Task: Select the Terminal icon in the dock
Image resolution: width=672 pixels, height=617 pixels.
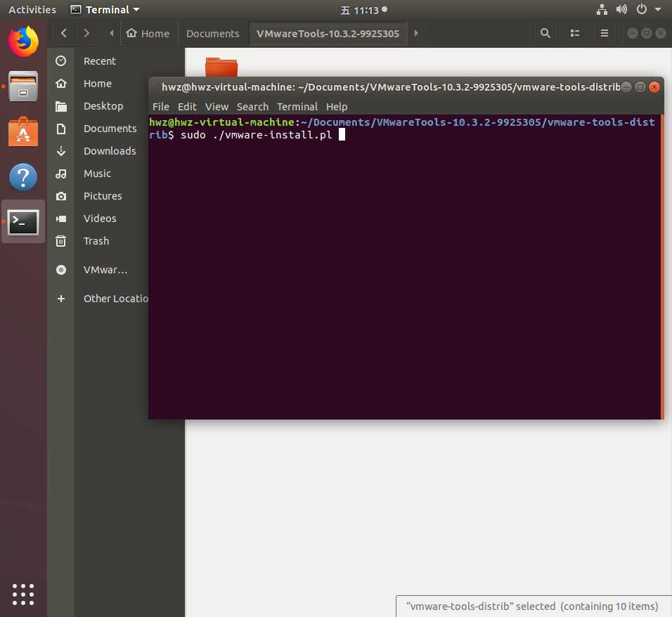Action: tap(23, 222)
